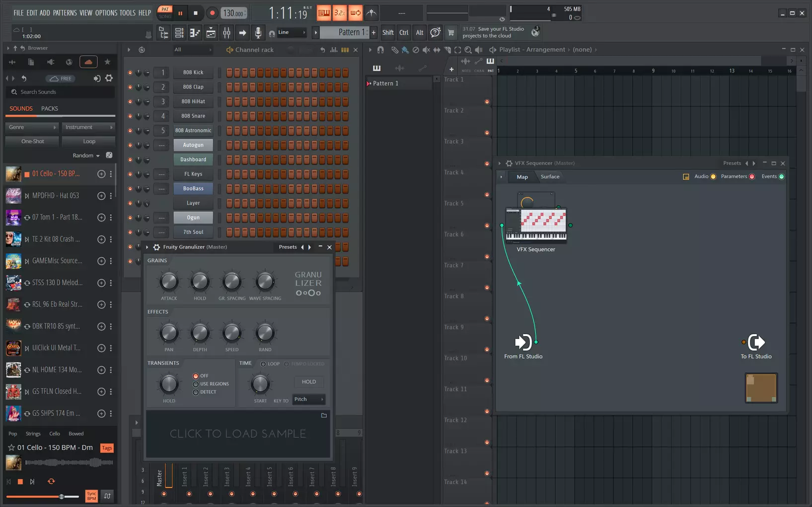Toggle the 808 Kick channel mute LED
This screenshot has height=507, width=812.
pos(130,73)
